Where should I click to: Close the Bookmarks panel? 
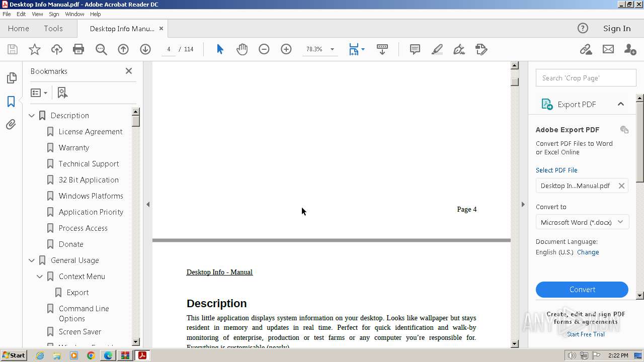[129, 71]
